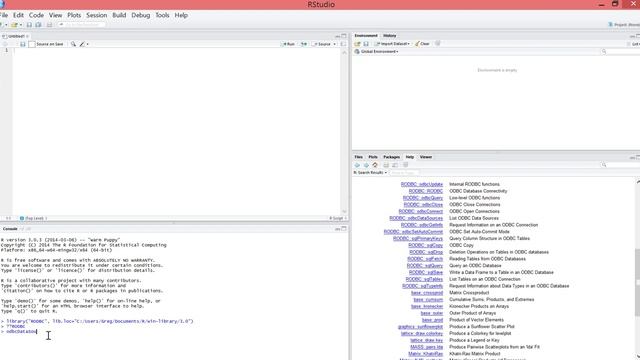640x360 pixels.
Task: Select the Untitled1 source tab
Action: [x=16, y=36]
